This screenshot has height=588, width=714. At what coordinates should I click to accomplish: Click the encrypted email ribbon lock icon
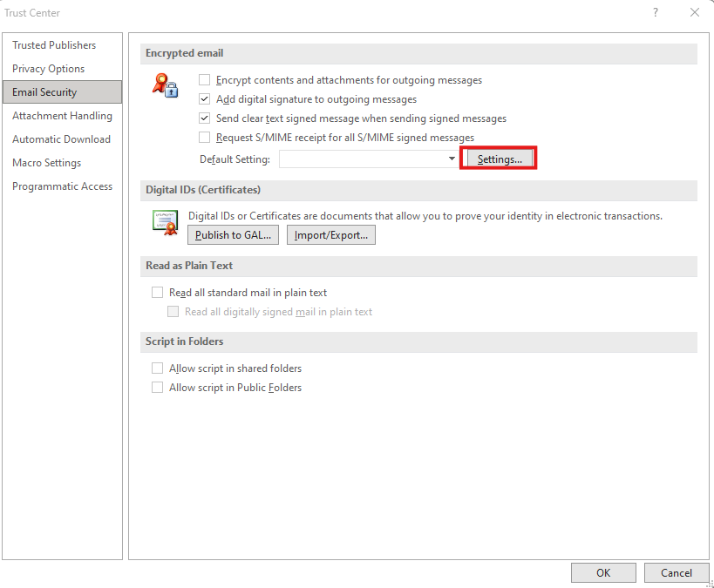[x=165, y=85]
